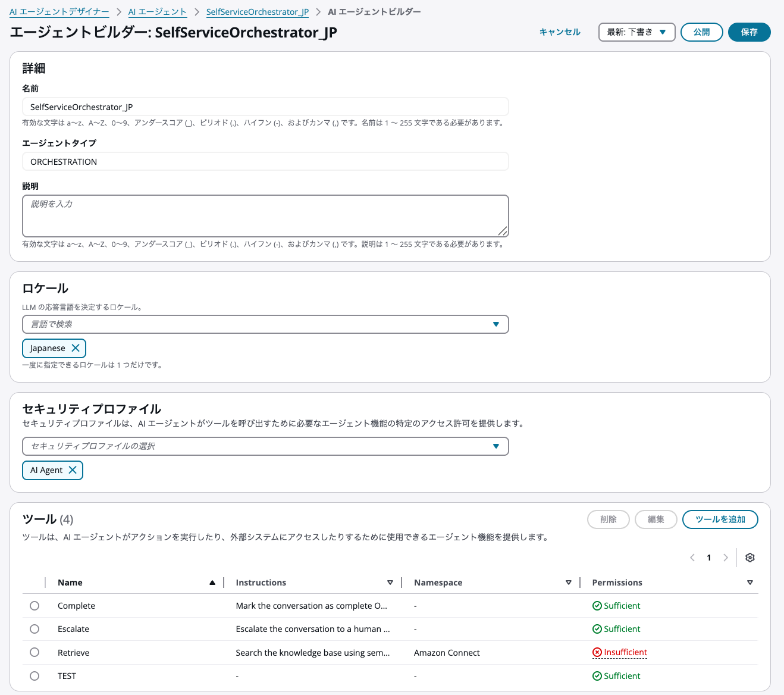The height and width of the screenshot is (695, 784).
Task: Select the Complete tool row
Action: click(x=34, y=605)
